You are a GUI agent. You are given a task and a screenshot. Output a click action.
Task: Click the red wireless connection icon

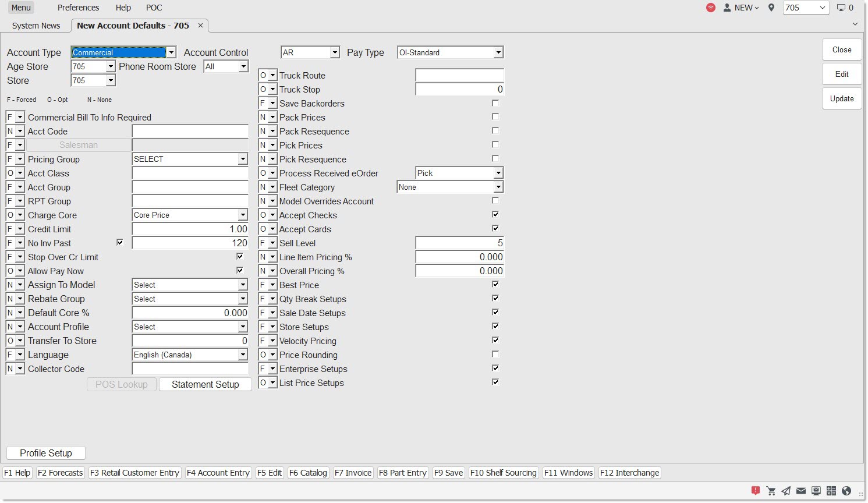tap(711, 8)
